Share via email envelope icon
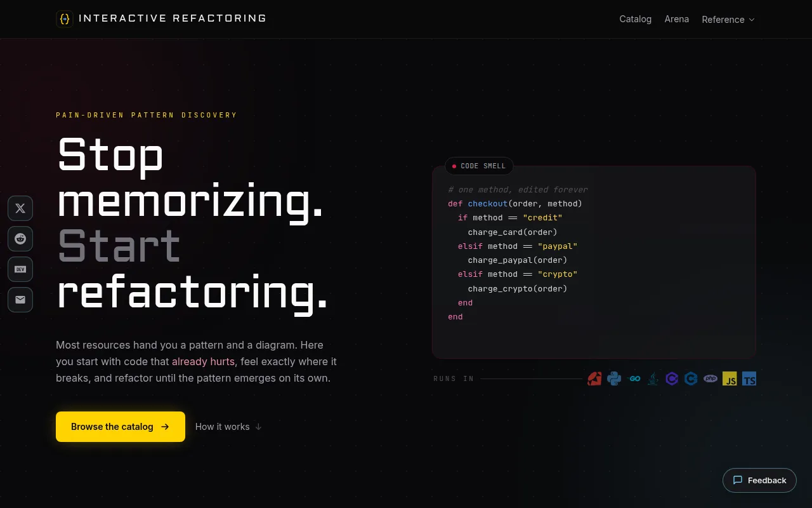812x508 pixels. [x=20, y=300]
